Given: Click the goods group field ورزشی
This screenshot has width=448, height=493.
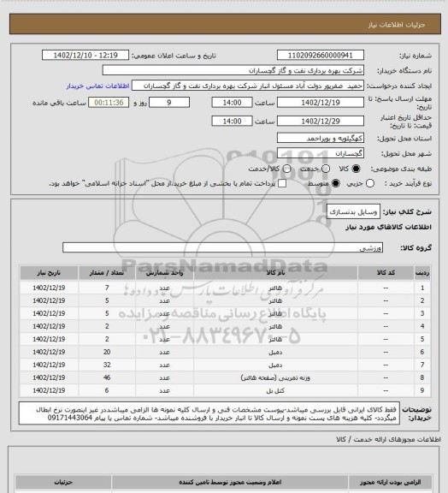Looking at the screenshot, I should pos(223,247).
